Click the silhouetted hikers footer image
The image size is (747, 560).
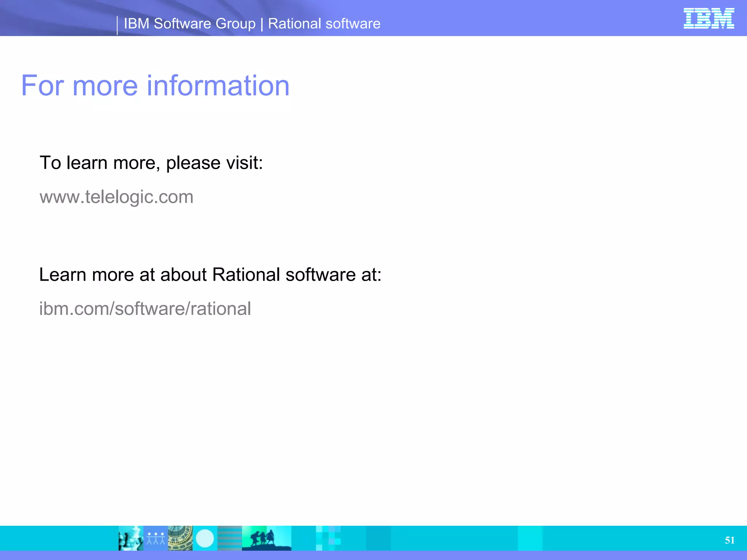pos(267,538)
